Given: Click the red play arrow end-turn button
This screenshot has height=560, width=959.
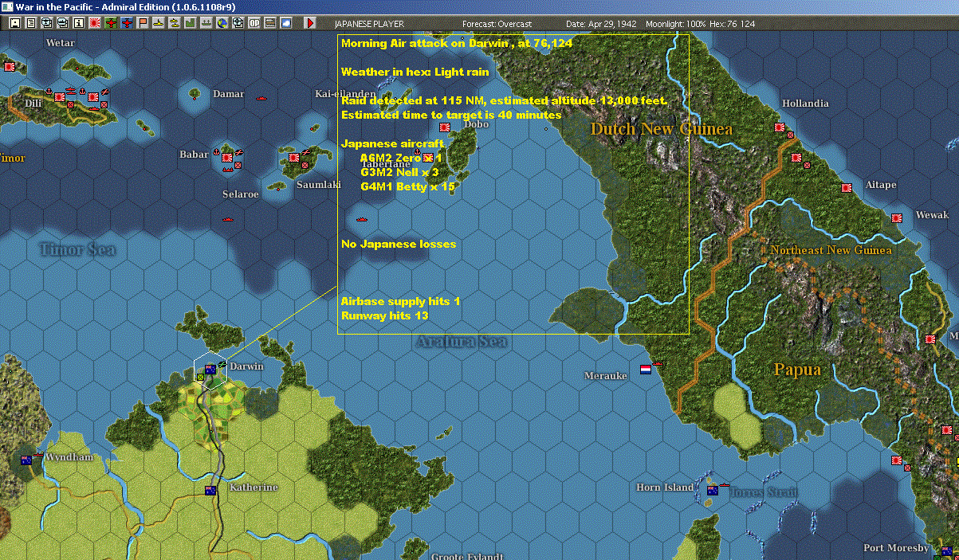Looking at the screenshot, I should [311, 23].
